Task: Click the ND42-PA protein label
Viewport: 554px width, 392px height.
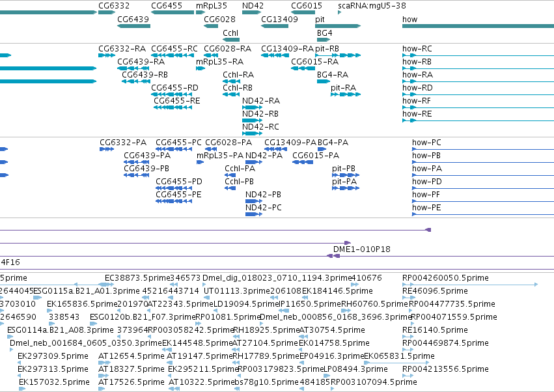Action: click(264, 156)
